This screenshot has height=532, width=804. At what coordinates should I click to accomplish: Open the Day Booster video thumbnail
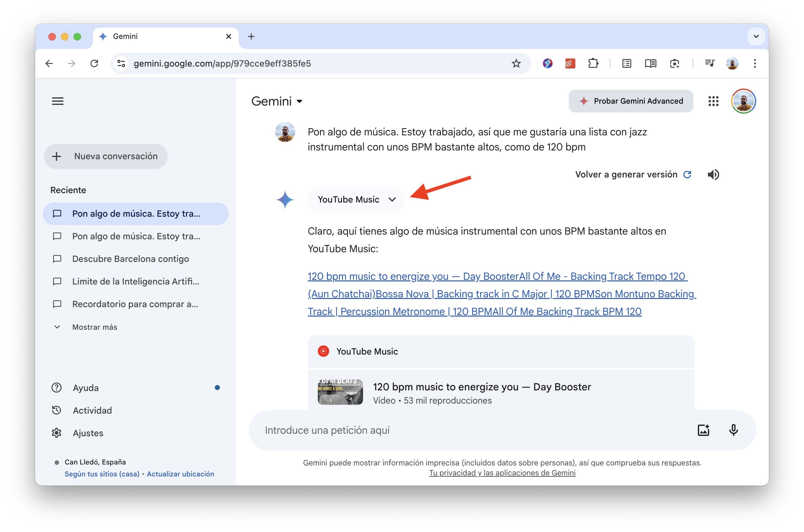[340, 392]
